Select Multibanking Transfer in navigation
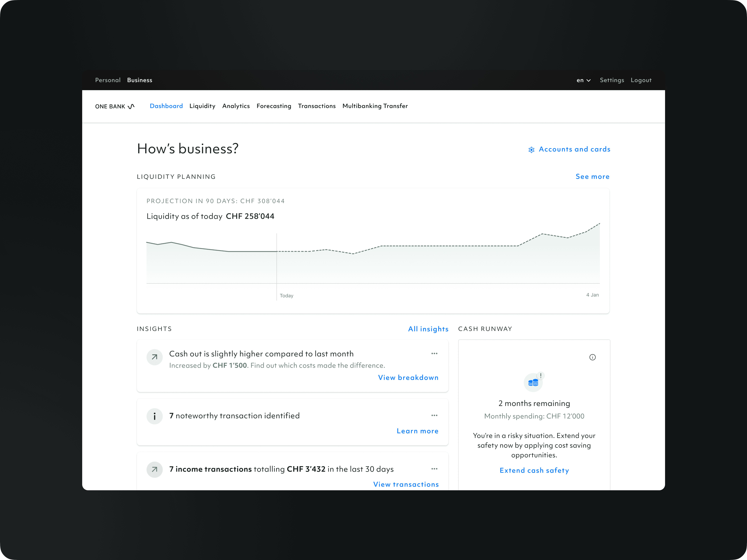747x560 pixels. pyautogui.click(x=375, y=106)
